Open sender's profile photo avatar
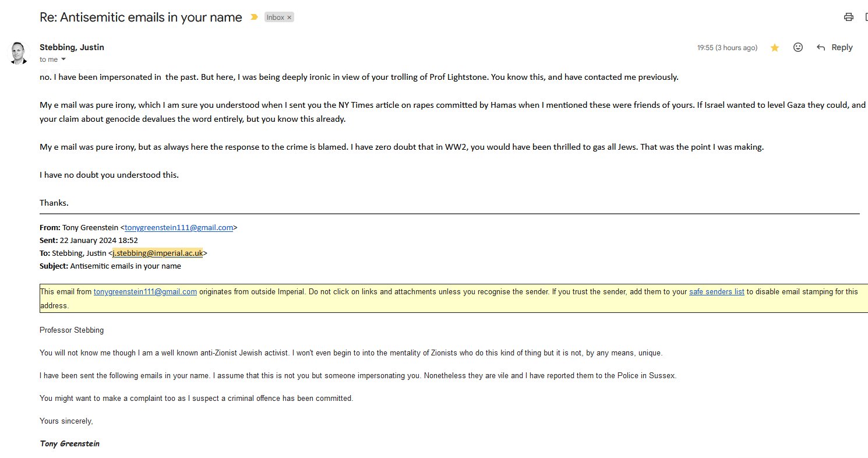The height and width of the screenshot is (458, 868). click(x=19, y=52)
